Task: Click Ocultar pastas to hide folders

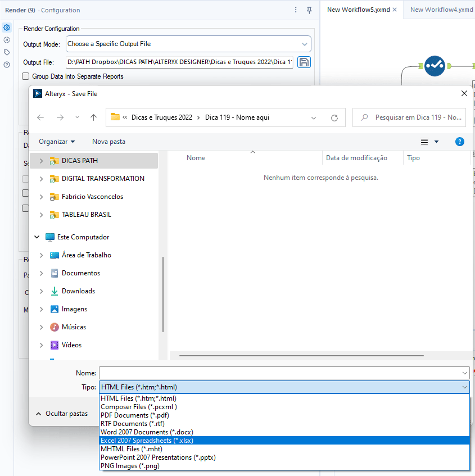Action: coord(62,414)
